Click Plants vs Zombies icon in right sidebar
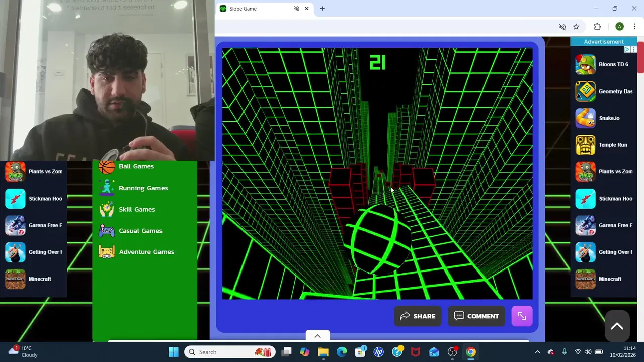The height and width of the screenshot is (362, 644). pyautogui.click(x=585, y=171)
